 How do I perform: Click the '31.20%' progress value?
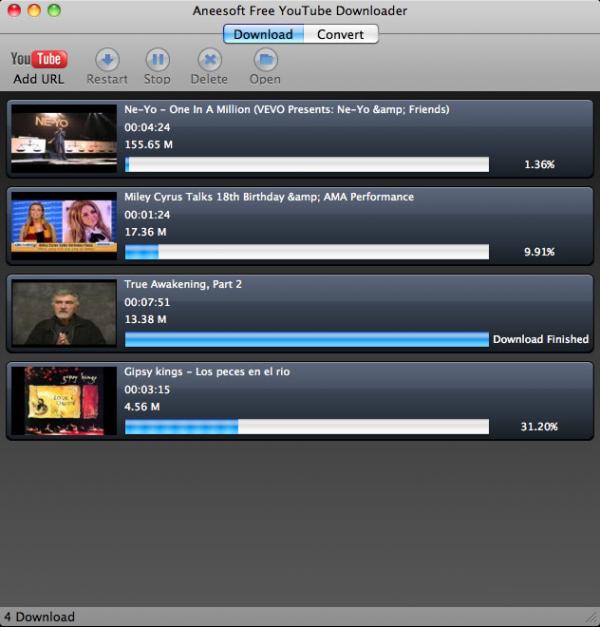[x=539, y=427]
